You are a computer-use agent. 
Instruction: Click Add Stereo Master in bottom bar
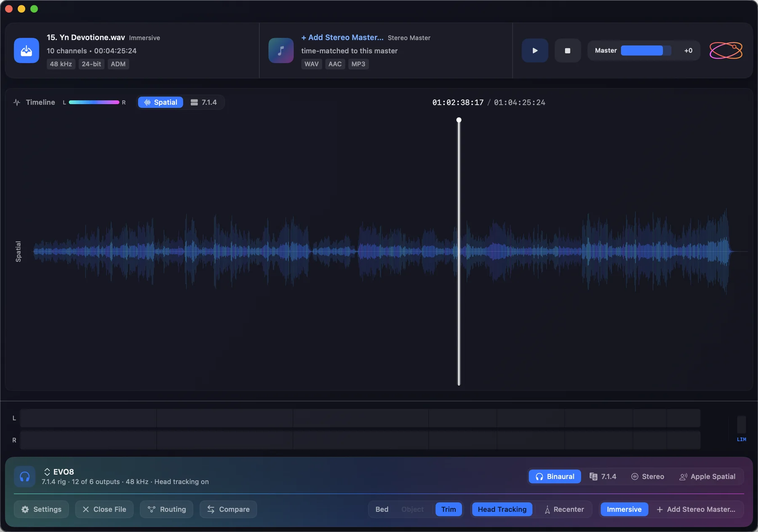pyautogui.click(x=696, y=509)
